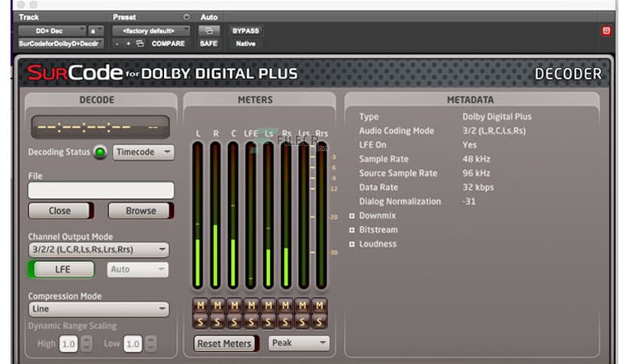Solo the R channel
The width and height of the screenshot is (629, 364).
217,321
